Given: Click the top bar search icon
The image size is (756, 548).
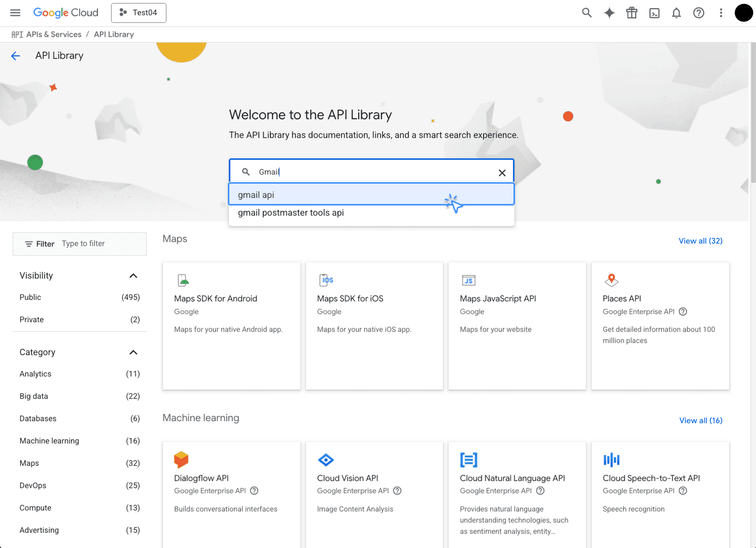Looking at the screenshot, I should (587, 13).
